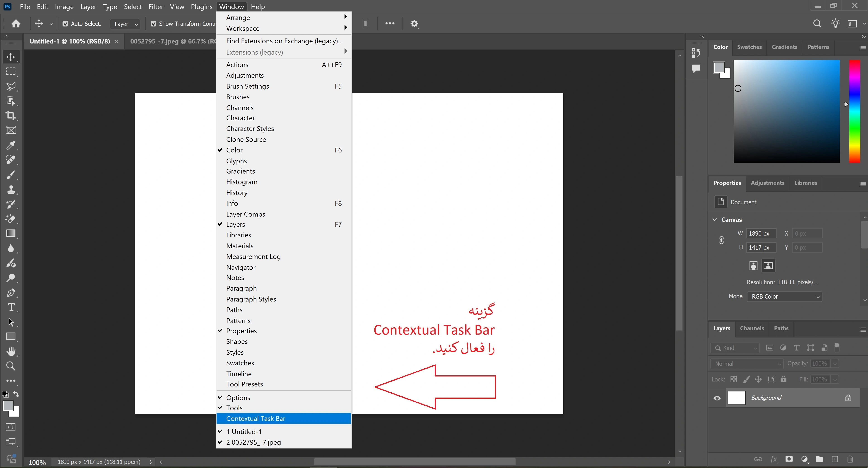The image size is (868, 468).
Task: Go to Photoshop Home screen
Action: tap(16, 24)
